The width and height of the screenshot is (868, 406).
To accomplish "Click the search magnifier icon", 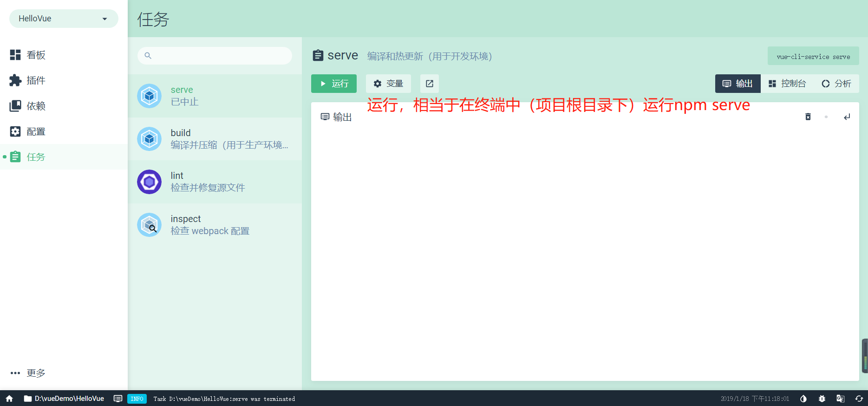I will [x=148, y=56].
